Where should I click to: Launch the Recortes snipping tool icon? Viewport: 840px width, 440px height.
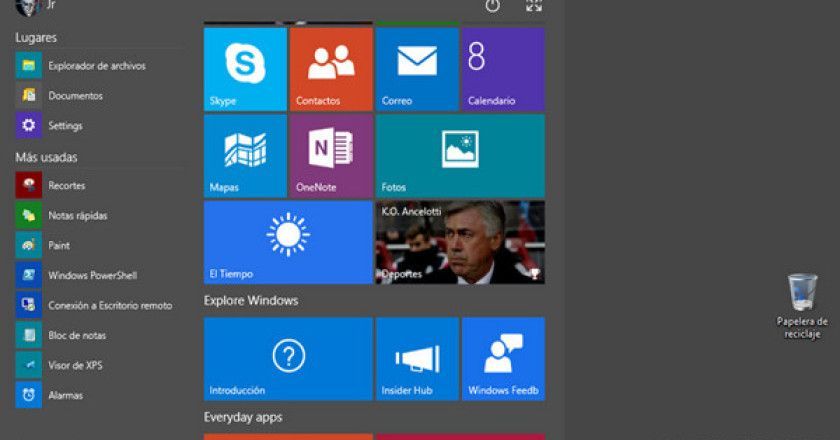[x=28, y=185]
